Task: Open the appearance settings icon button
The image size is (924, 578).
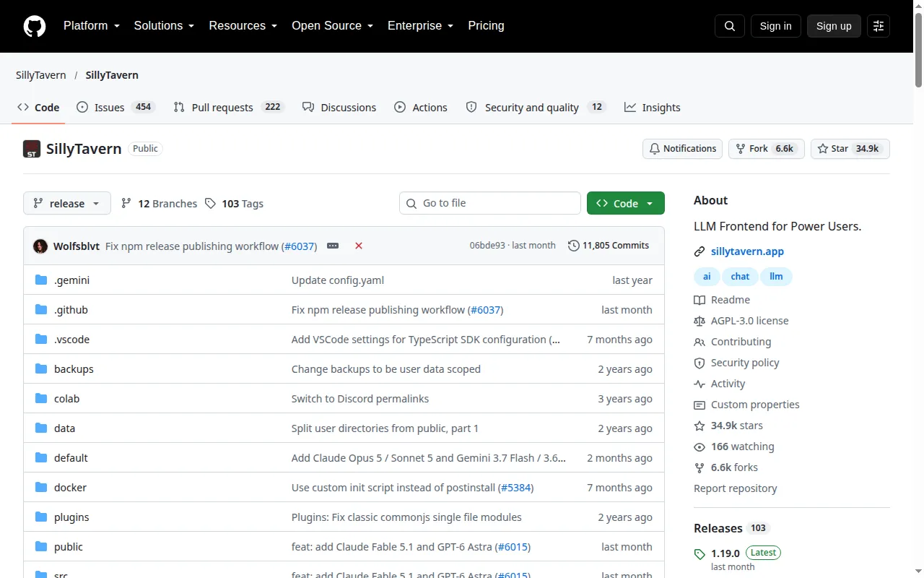Action: click(x=879, y=26)
